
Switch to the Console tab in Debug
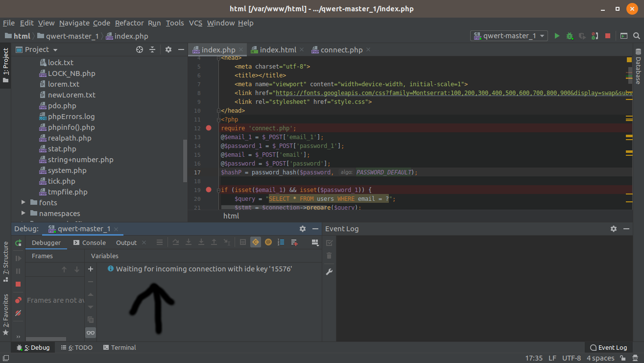pos(89,242)
